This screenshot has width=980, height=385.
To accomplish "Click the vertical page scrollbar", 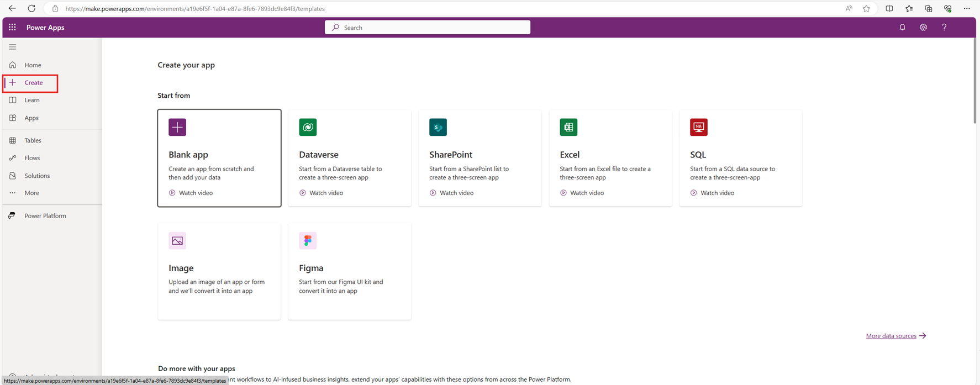I will point(974,83).
